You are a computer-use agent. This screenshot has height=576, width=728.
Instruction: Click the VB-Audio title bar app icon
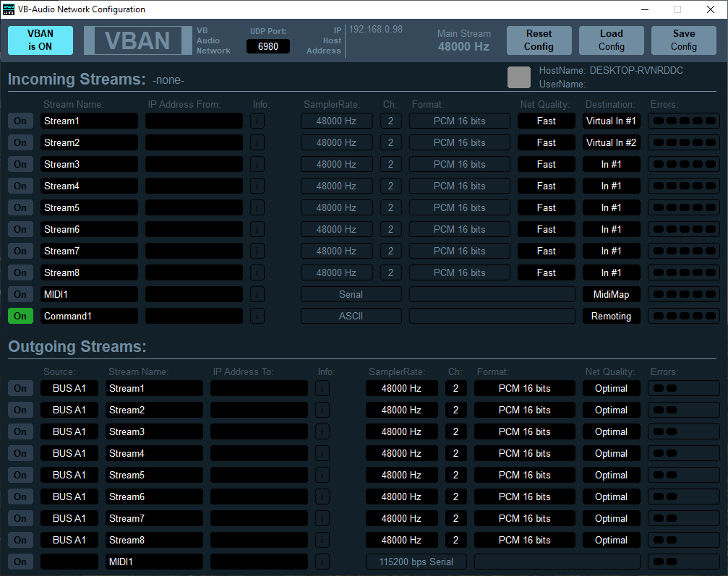pos(9,9)
